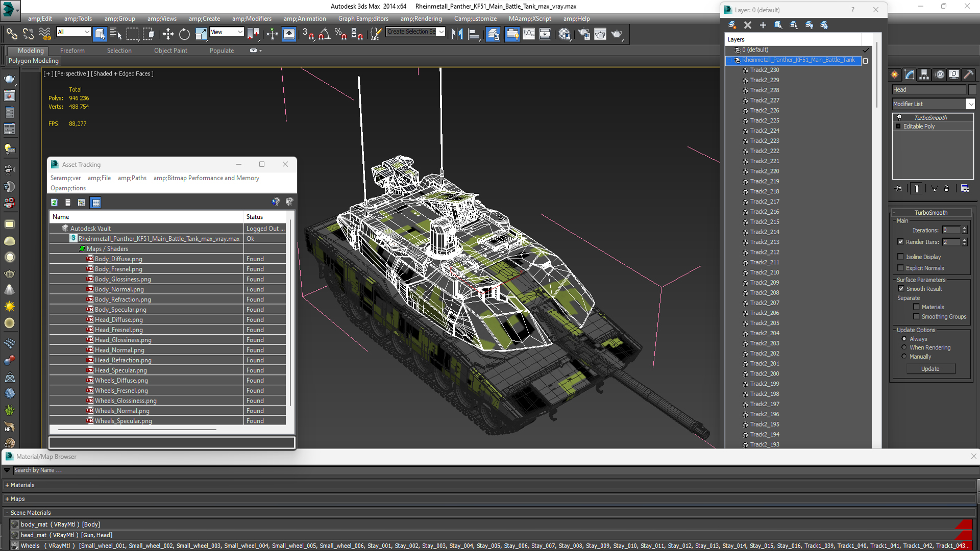The image size is (980, 551).
Task: Click the Perspective viewport label
Action: (72, 73)
